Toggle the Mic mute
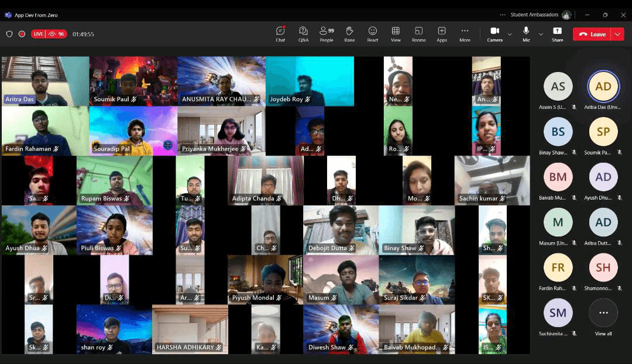Image resolution: width=632 pixels, height=364 pixels. tap(526, 34)
